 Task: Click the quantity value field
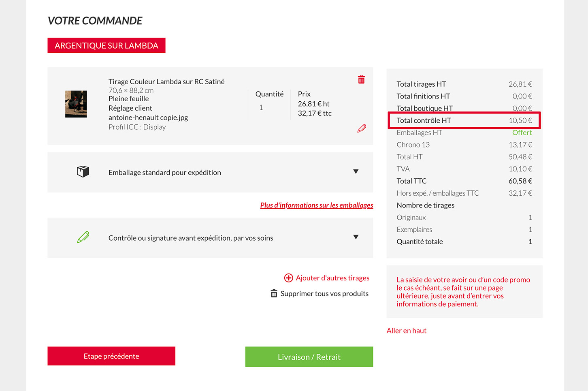[x=261, y=108]
